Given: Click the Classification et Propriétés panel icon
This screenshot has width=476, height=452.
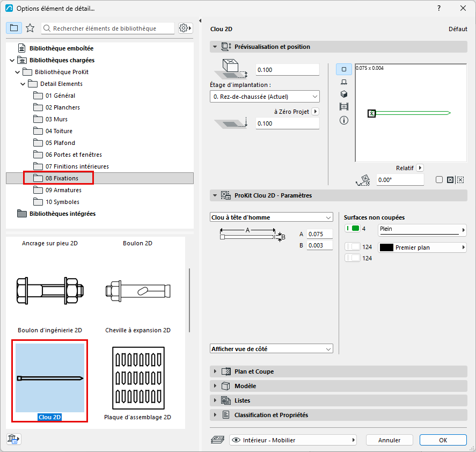Looking at the screenshot, I should (x=226, y=415).
